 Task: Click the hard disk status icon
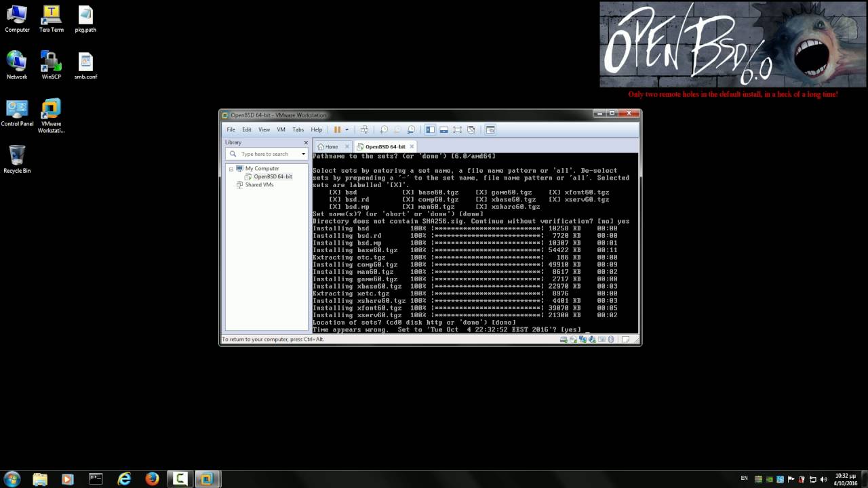click(x=564, y=339)
